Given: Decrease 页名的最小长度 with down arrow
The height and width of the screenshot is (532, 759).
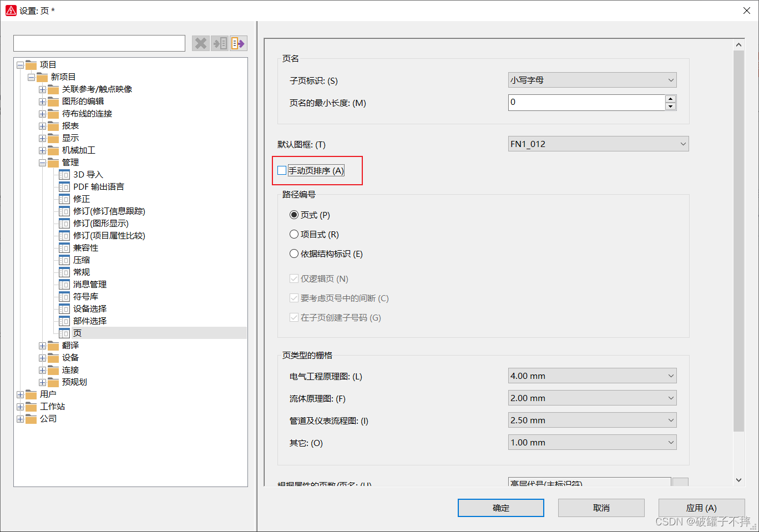Looking at the screenshot, I should pos(671,107).
